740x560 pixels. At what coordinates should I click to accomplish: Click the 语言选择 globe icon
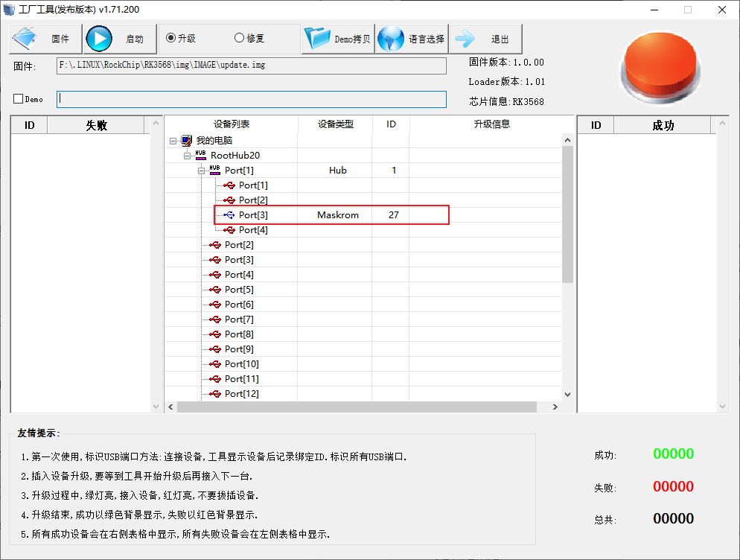pyautogui.click(x=391, y=39)
